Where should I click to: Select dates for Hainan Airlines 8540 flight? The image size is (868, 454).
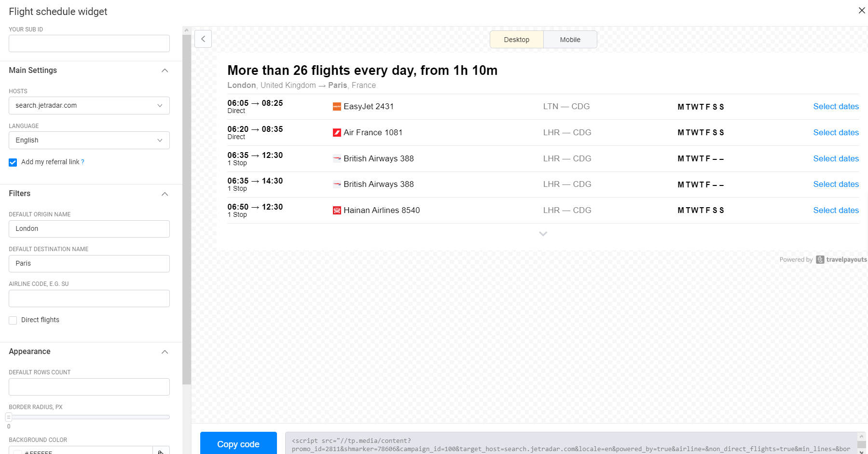click(836, 210)
